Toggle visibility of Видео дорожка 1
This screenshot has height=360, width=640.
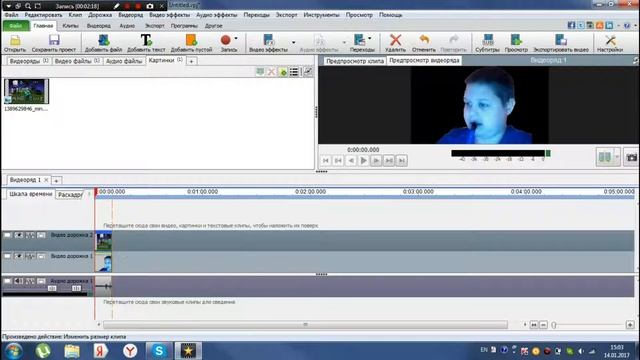(x=18, y=256)
